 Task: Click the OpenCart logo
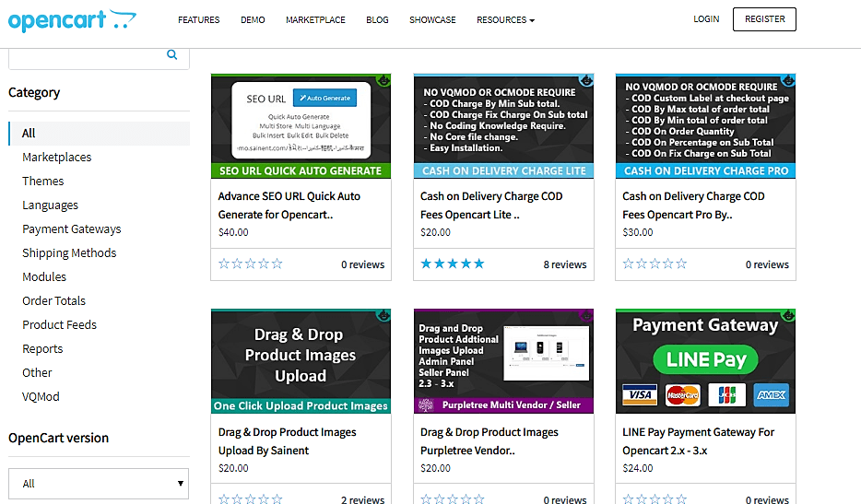72,20
